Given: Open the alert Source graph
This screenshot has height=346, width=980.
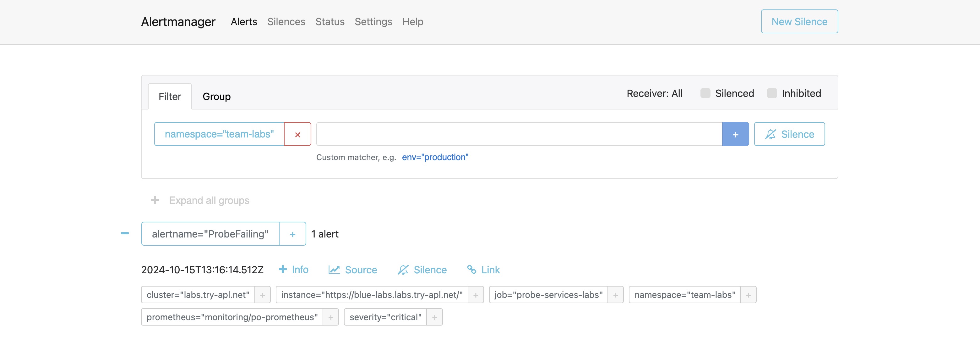Looking at the screenshot, I should [x=353, y=270].
